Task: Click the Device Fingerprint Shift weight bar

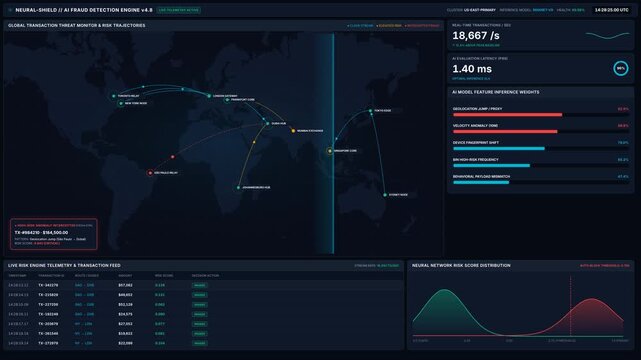Action: coord(540,149)
